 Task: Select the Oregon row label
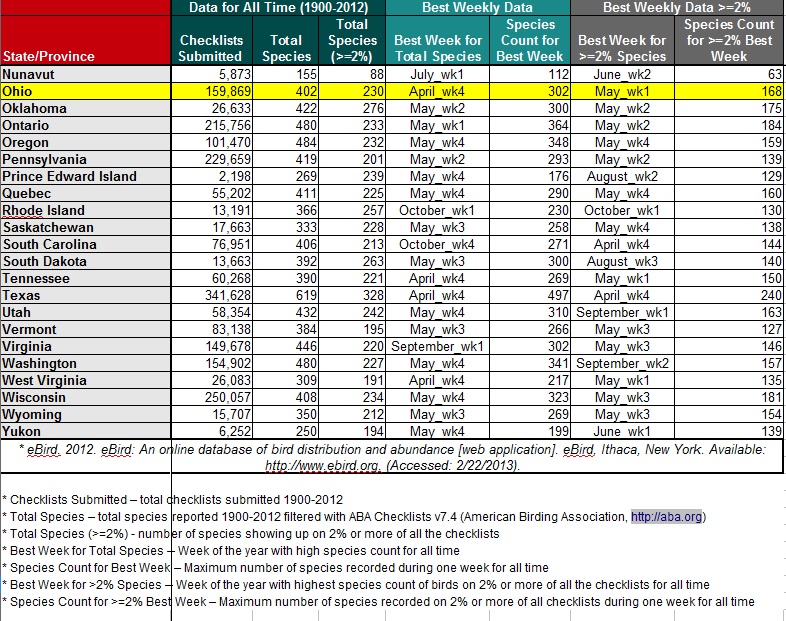pyautogui.click(x=85, y=142)
